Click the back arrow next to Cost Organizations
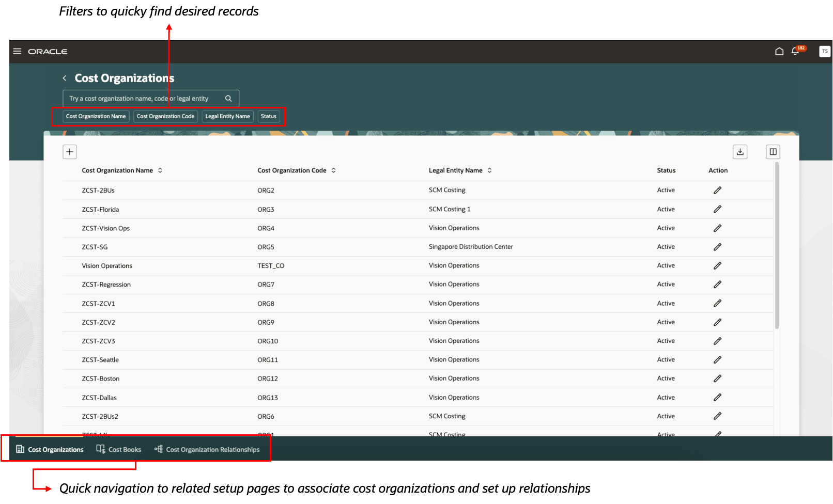 click(64, 78)
